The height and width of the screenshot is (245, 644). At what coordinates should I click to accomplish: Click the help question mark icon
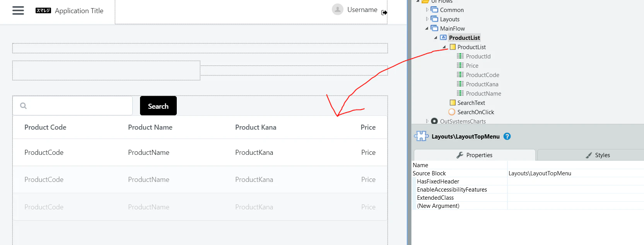(507, 136)
